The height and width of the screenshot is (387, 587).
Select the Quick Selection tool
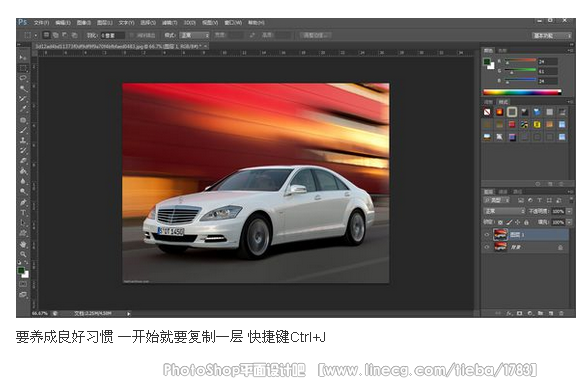coord(23,88)
